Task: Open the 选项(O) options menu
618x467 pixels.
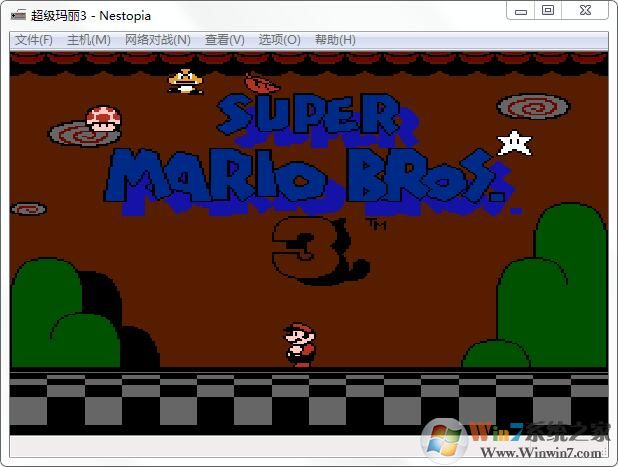Action: [x=279, y=40]
